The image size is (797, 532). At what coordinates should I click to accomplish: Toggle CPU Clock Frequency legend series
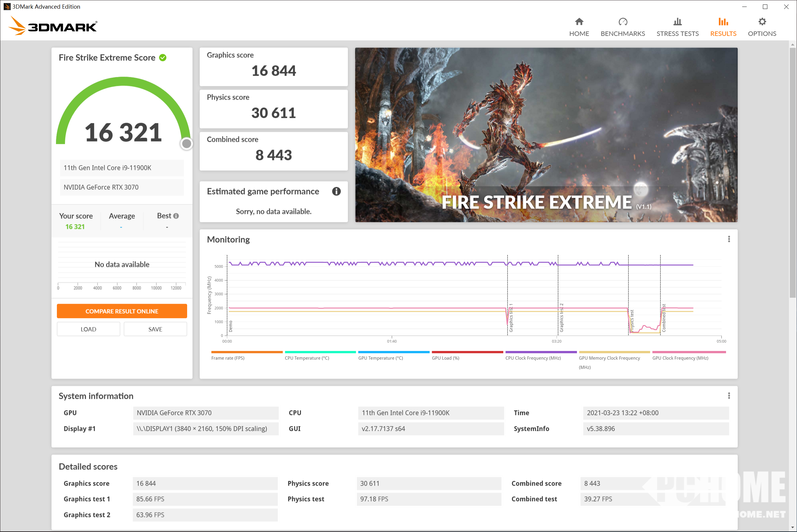point(533,358)
